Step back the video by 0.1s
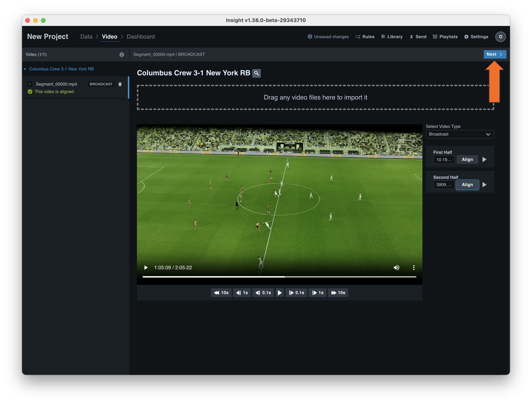Screen dimensions: 532x404 click(263, 293)
